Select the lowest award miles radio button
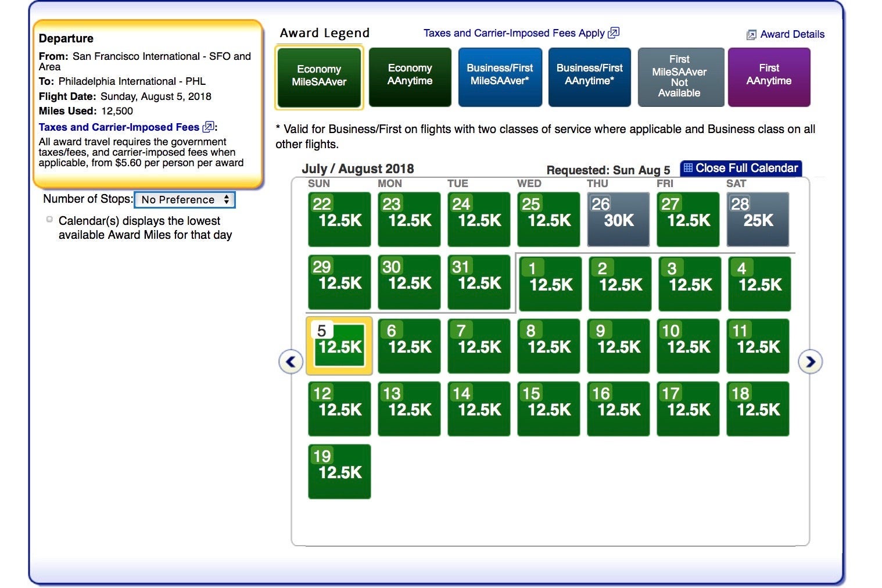Screen dimensions: 882x588 (50, 220)
